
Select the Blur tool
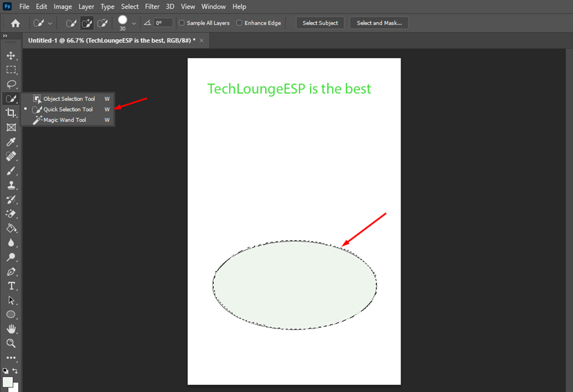11,243
